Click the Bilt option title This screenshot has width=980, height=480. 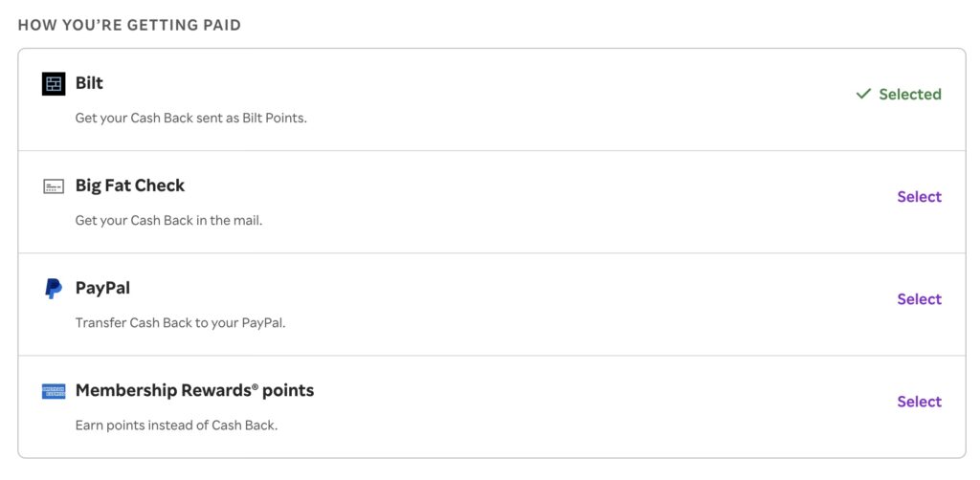point(89,83)
